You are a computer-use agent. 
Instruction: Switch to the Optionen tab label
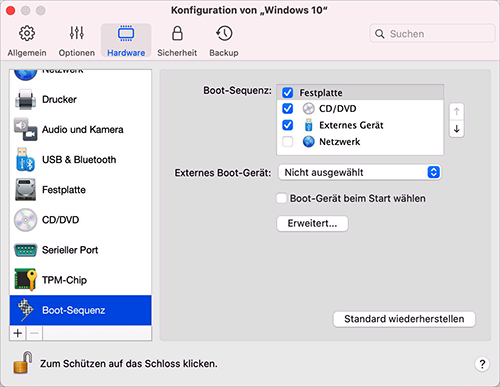77,53
